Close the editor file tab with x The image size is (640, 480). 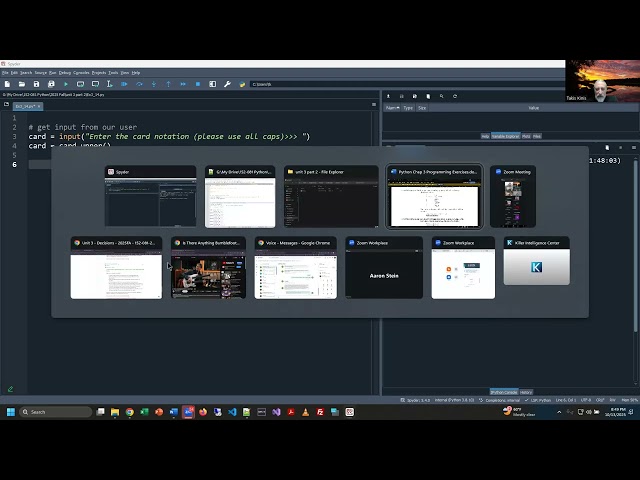(x=39, y=107)
